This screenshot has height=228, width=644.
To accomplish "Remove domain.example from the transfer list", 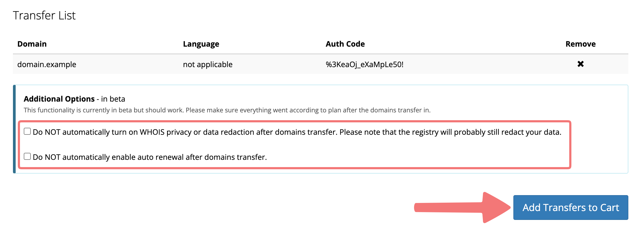I will point(580,64).
